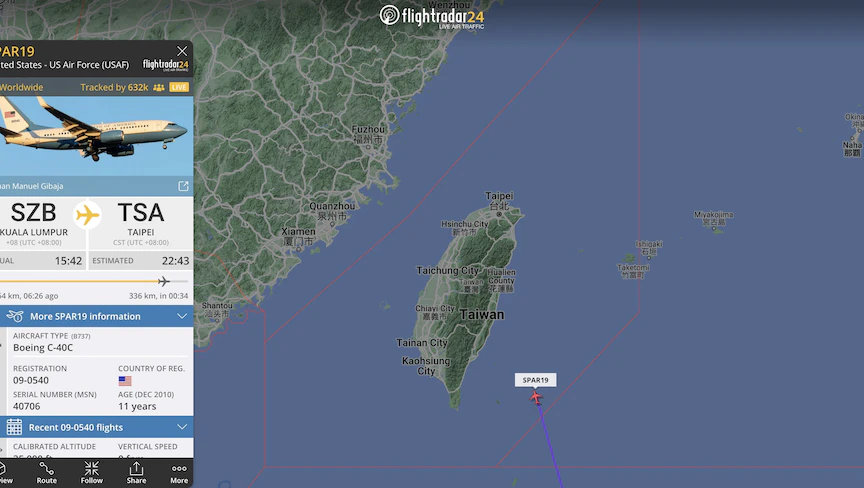Share this flight via Share icon
Viewport: 864px width, 488px height.
(x=136, y=473)
